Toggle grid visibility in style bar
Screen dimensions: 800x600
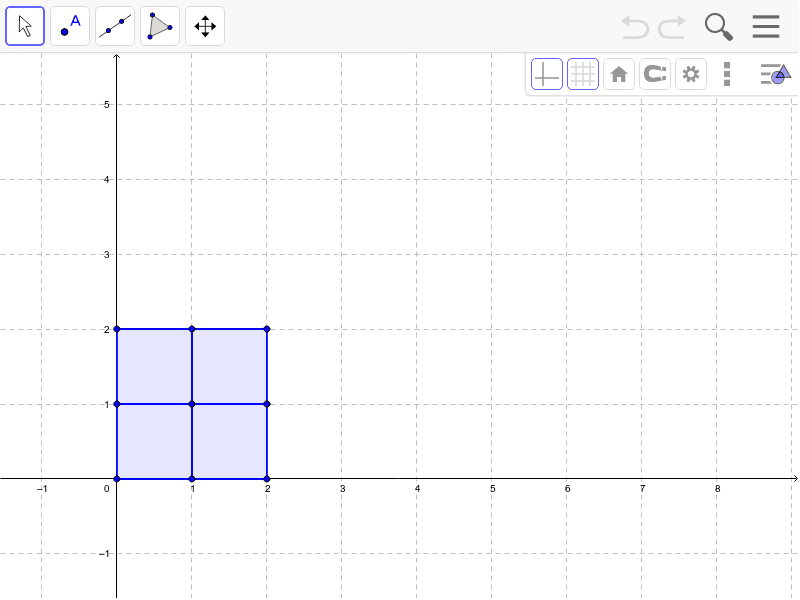[x=583, y=74]
